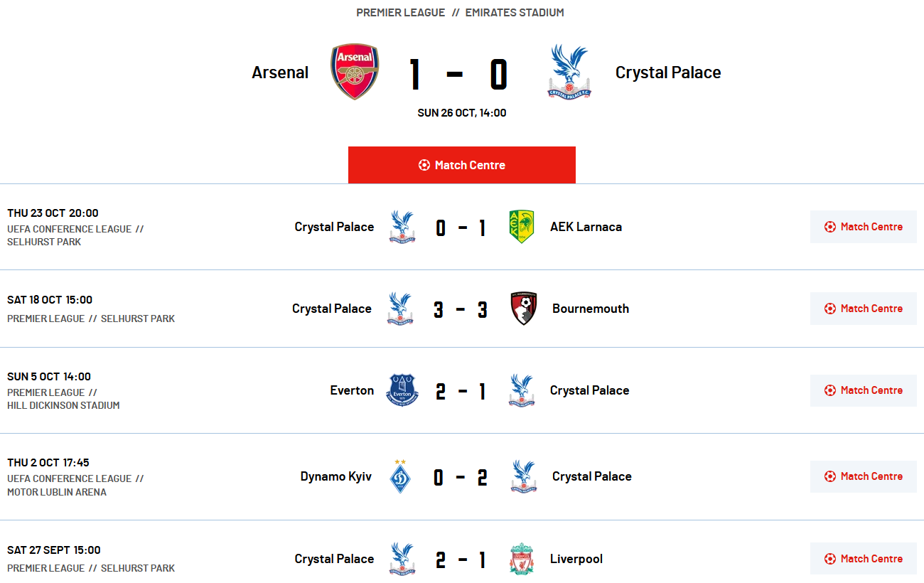Image resolution: width=924 pixels, height=583 pixels.
Task: Click the Liverpool club crest
Action: [x=522, y=559]
